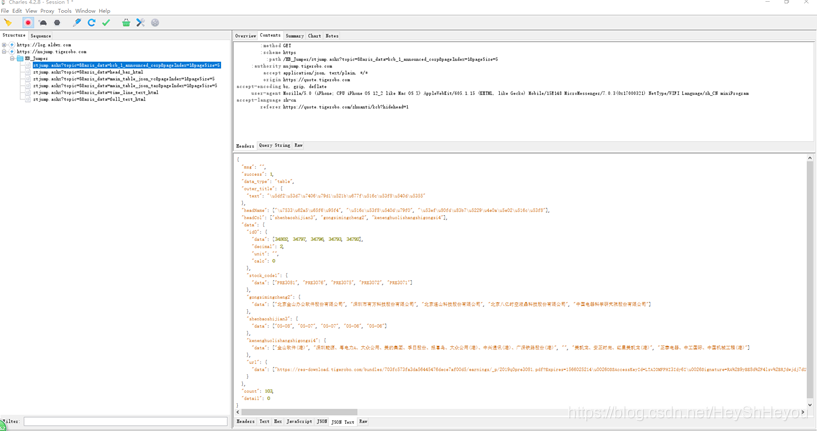Switch to the response Raw tab
This screenshot has height=431, width=817.
tap(363, 421)
